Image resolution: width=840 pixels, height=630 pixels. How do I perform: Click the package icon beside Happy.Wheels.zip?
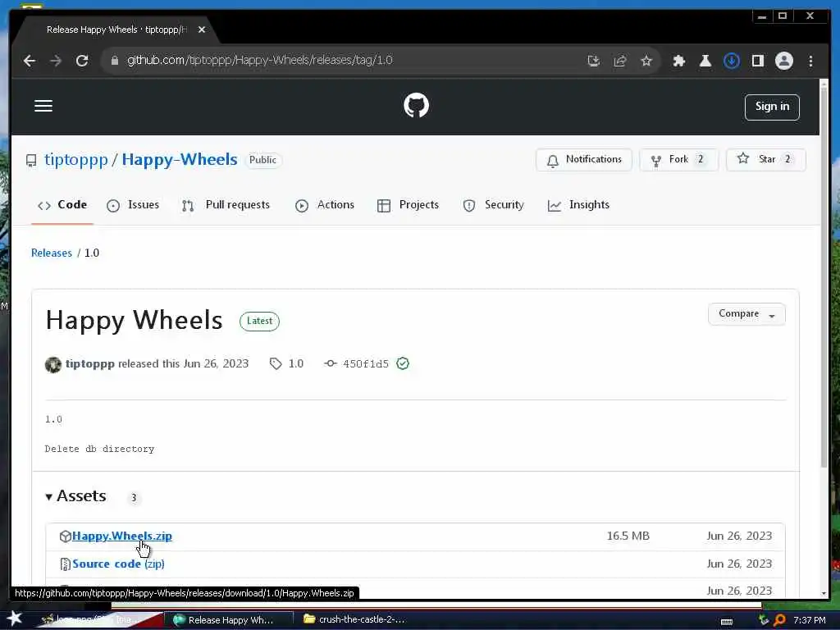click(66, 536)
